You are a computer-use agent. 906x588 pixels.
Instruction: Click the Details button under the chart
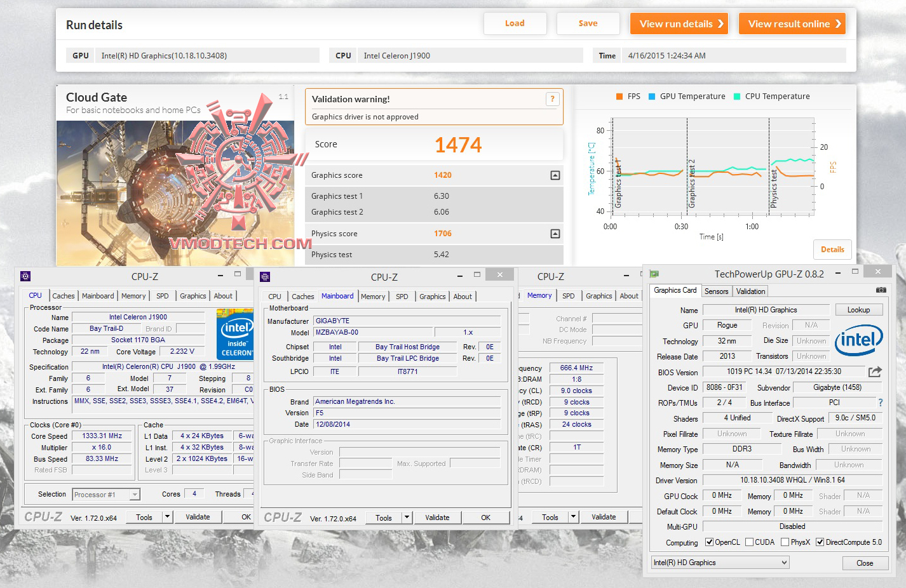coord(832,250)
